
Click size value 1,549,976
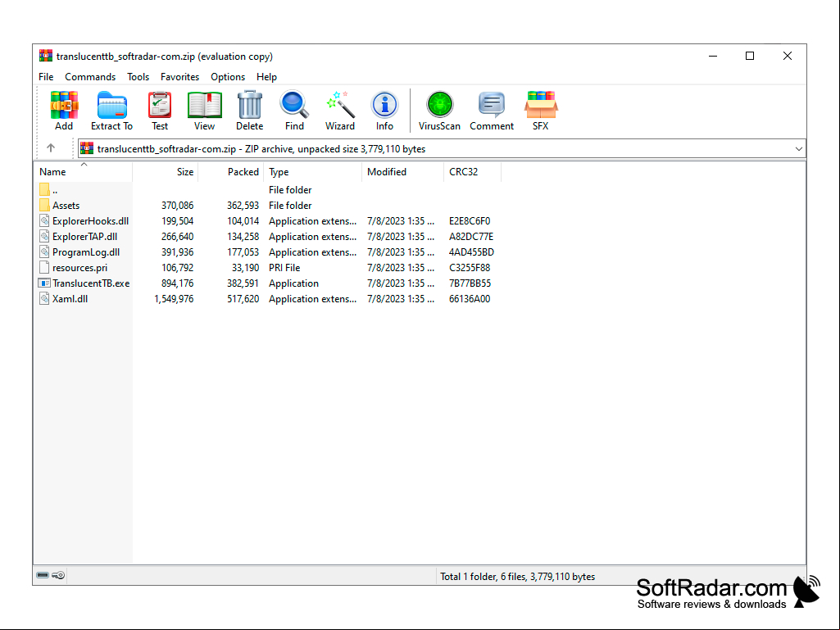point(174,298)
